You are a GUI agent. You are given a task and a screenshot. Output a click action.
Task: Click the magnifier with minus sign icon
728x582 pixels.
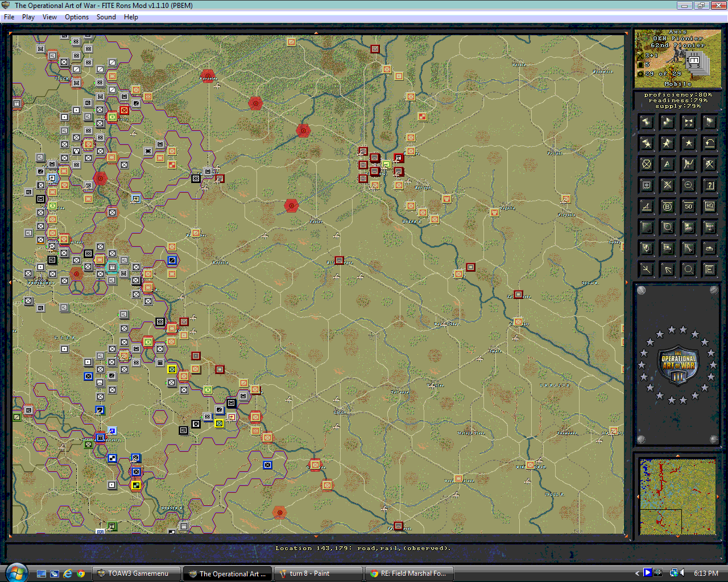point(688,185)
